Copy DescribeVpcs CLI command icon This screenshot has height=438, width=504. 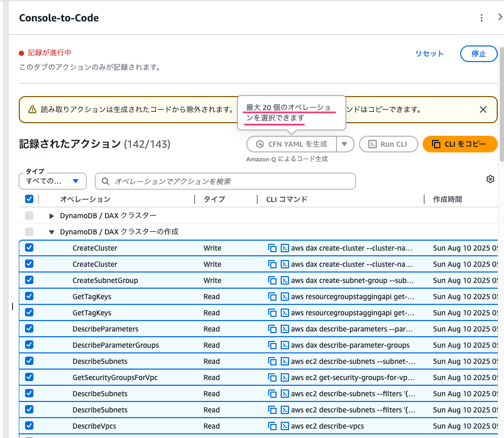[x=272, y=426]
